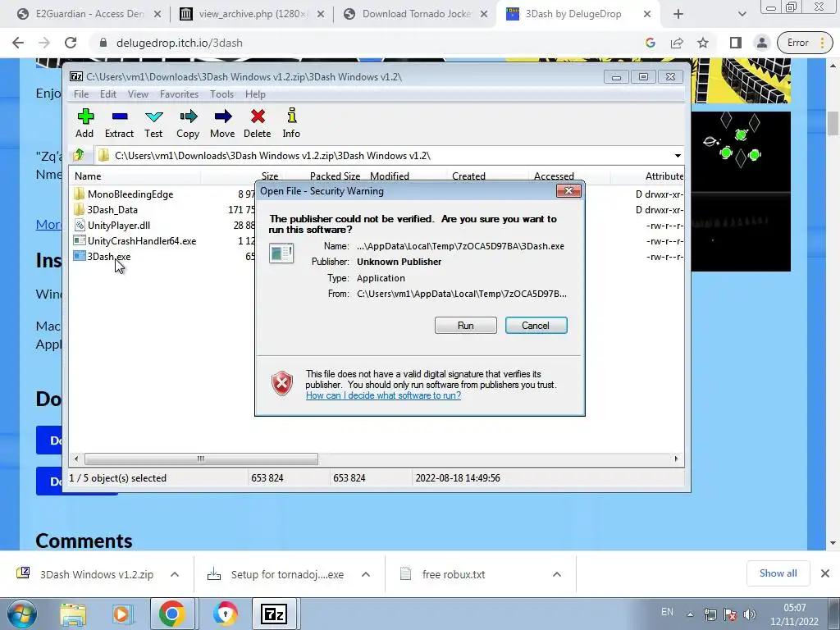Switch to the Download Tornado Jockey tab
This screenshot has height=630, width=840.
(x=415, y=14)
